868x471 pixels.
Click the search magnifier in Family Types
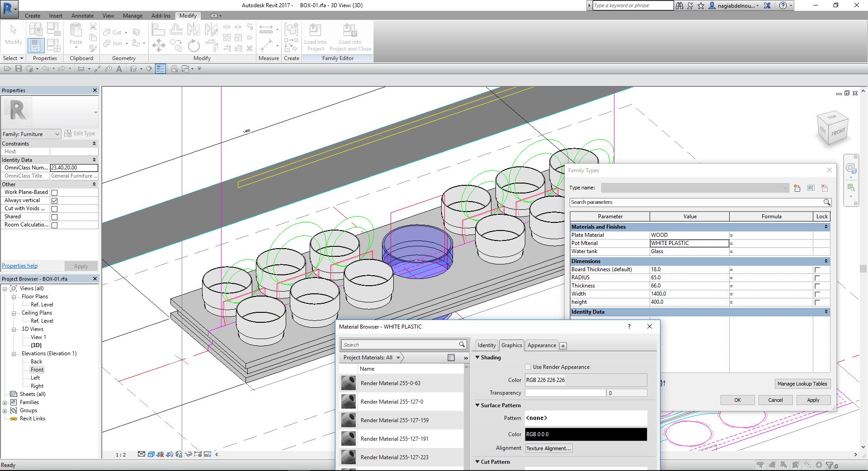(x=826, y=202)
